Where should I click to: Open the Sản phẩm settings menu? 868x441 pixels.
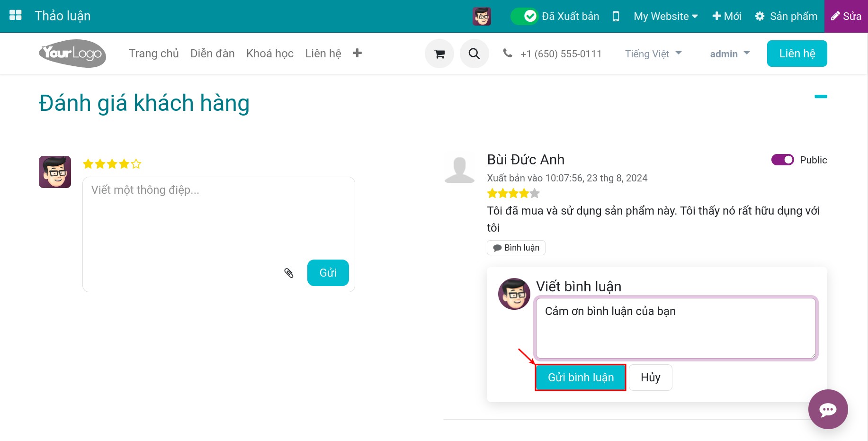pos(786,16)
